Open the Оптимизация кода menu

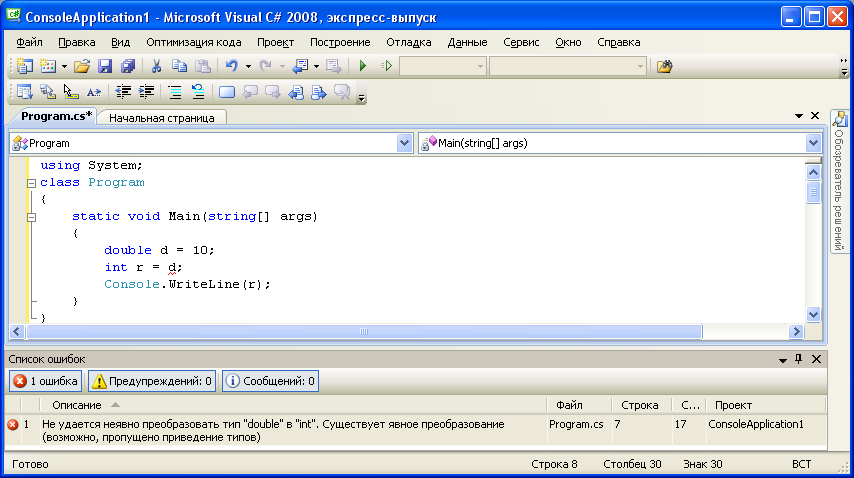click(x=193, y=42)
